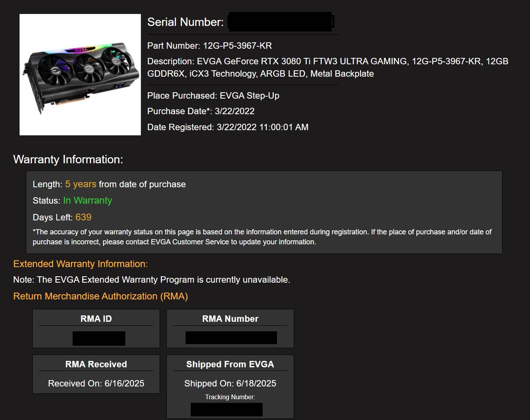Click 'Return Merchandise Authorization (RMA)' heading
This screenshot has width=530, height=420.
click(x=101, y=296)
